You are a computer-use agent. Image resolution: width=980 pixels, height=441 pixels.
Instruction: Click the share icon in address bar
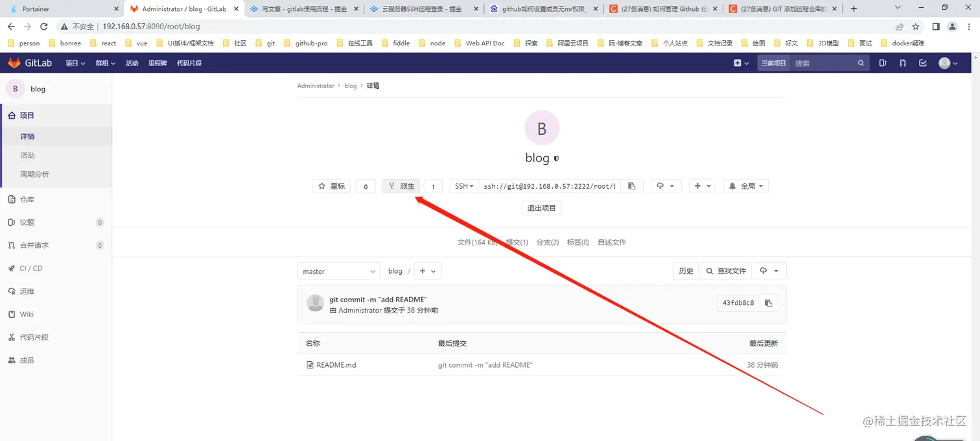[899, 27]
